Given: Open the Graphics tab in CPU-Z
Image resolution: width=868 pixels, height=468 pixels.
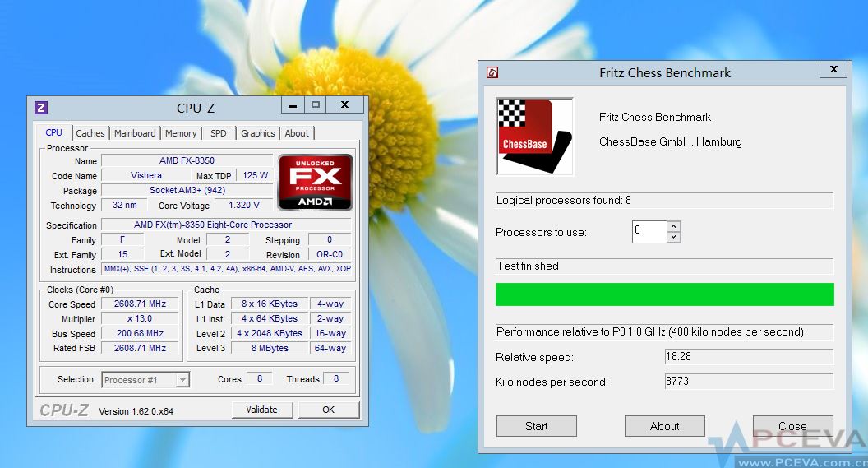Looking at the screenshot, I should (257, 133).
